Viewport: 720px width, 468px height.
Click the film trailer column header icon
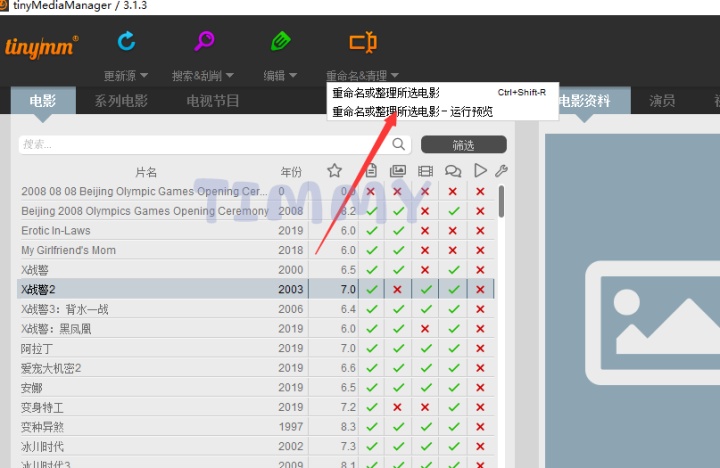(x=425, y=171)
